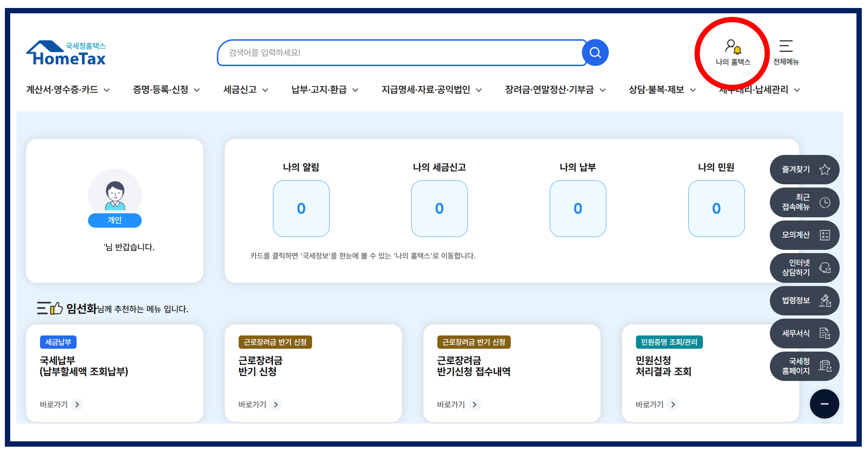The height and width of the screenshot is (452, 868).
Task: Click arrow icon beside 근로장려금 반기 신청 바로가기
Action: pos(276,404)
